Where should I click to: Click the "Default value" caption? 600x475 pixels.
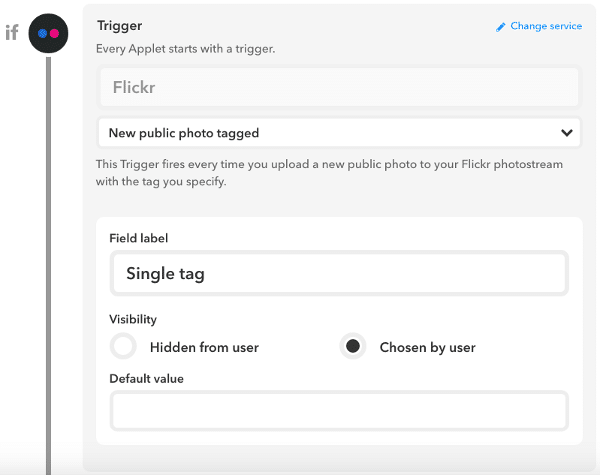pos(146,378)
